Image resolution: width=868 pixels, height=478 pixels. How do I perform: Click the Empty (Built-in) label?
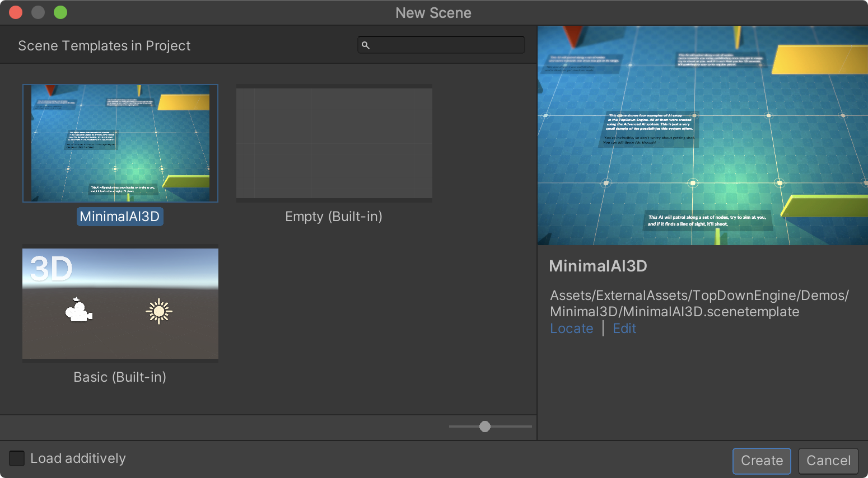point(334,217)
